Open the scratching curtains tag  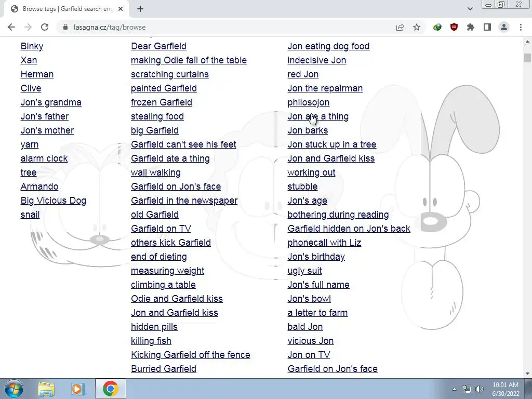coord(170,74)
